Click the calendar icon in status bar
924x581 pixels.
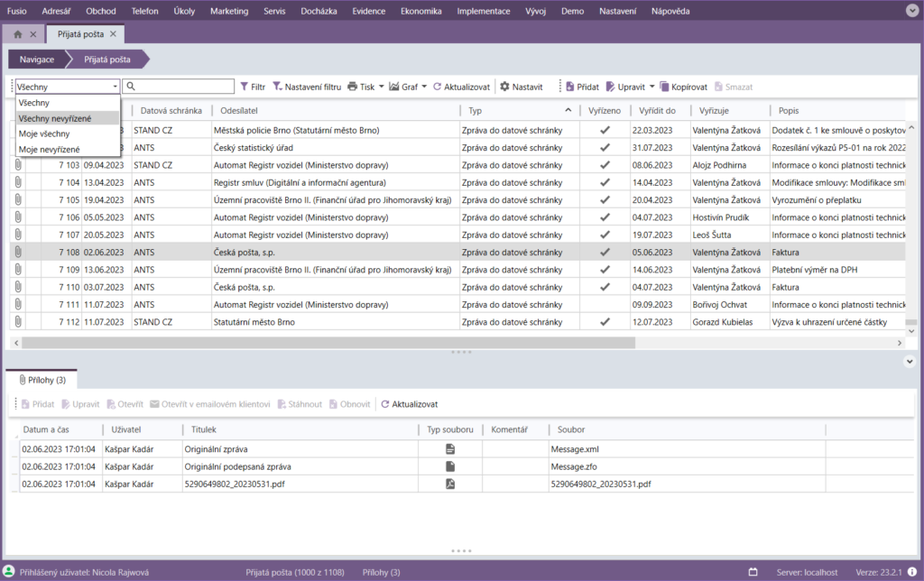coord(753,572)
